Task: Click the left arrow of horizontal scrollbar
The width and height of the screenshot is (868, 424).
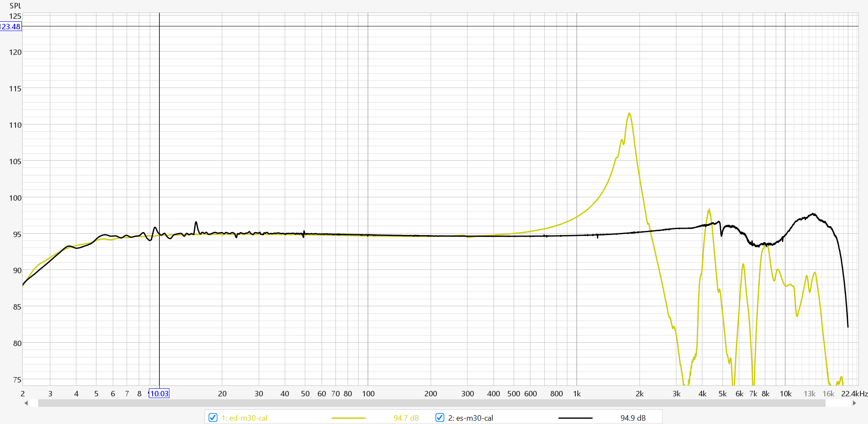Action: pos(26,403)
